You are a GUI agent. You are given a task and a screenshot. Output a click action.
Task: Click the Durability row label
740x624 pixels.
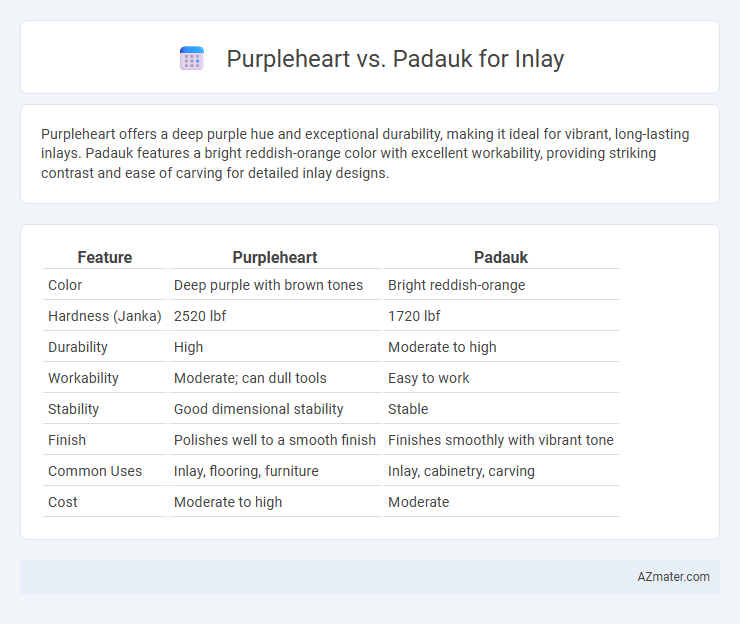click(78, 347)
